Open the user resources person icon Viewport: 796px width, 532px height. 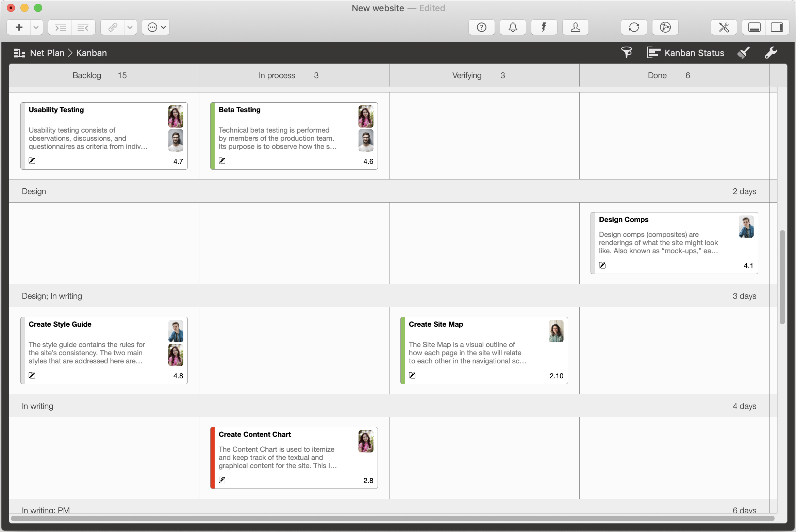pyautogui.click(x=575, y=27)
